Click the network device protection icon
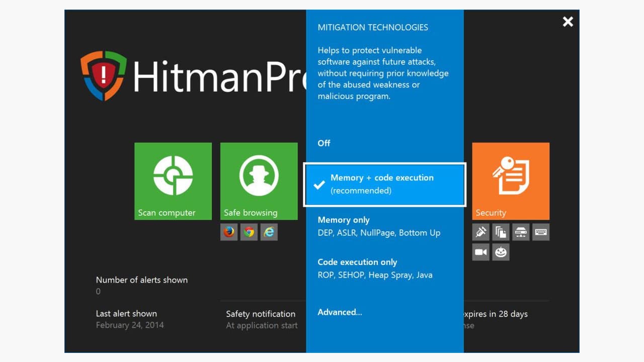The image size is (644, 362). tap(521, 232)
